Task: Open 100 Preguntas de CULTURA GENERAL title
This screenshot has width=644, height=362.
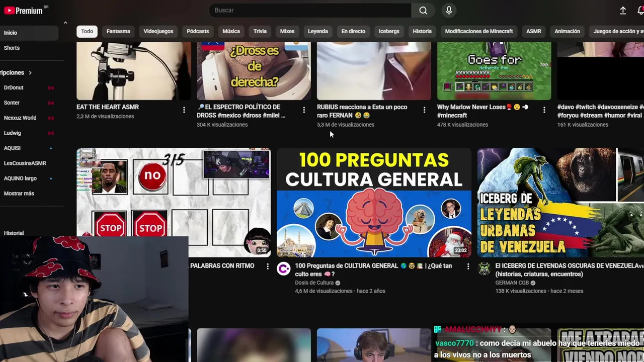Action: [x=373, y=270]
